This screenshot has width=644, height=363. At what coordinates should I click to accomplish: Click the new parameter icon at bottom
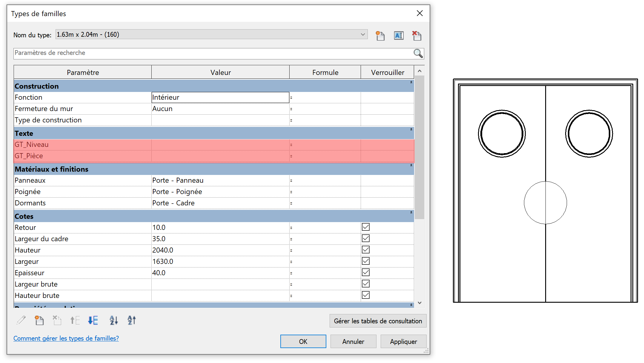point(39,320)
